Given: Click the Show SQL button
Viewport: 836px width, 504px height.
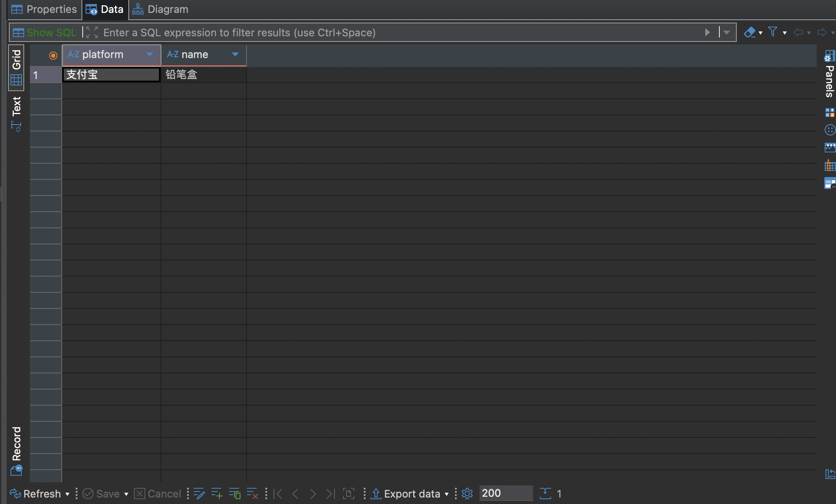Looking at the screenshot, I should click(44, 33).
